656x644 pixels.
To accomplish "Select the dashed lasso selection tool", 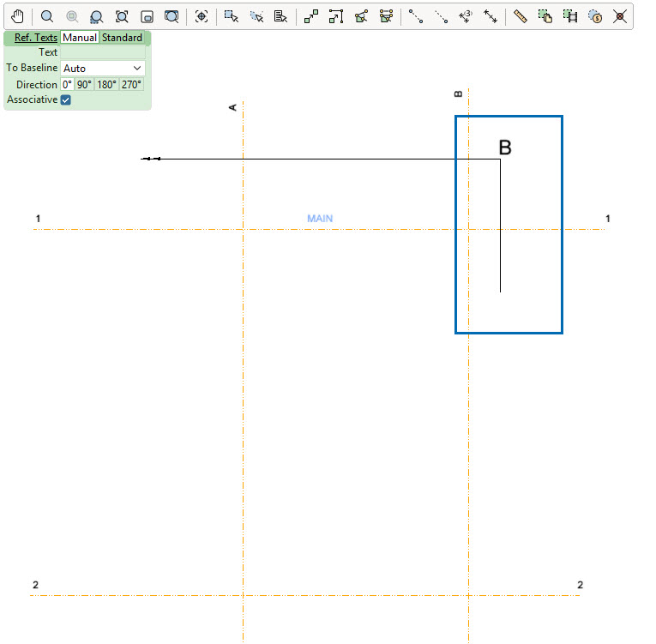I will [256, 17].
